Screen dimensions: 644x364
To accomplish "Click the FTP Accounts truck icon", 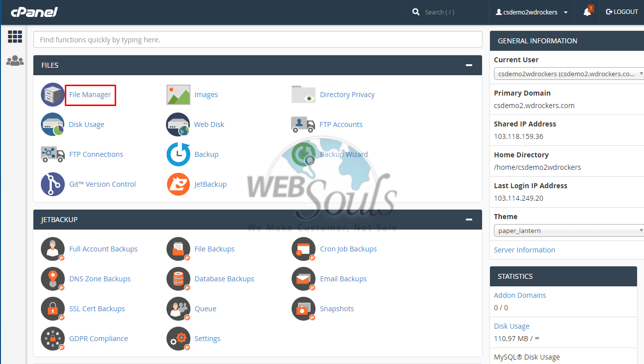I will click(304, 124).
